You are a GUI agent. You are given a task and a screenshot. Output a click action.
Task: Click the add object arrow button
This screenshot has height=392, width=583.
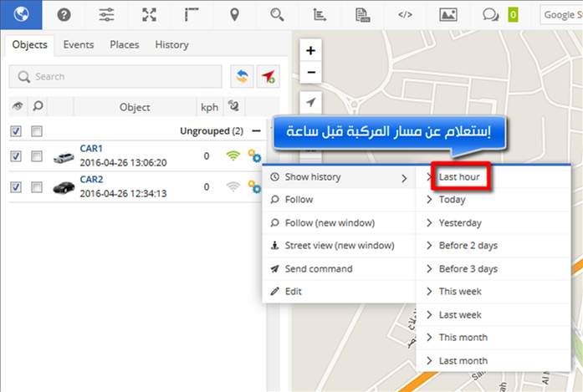(x=268, y=77)
